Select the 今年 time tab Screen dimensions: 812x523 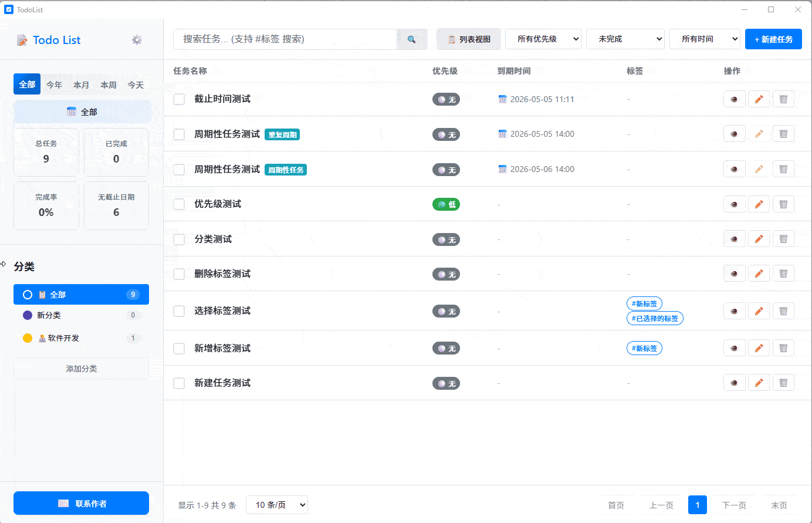55,85
